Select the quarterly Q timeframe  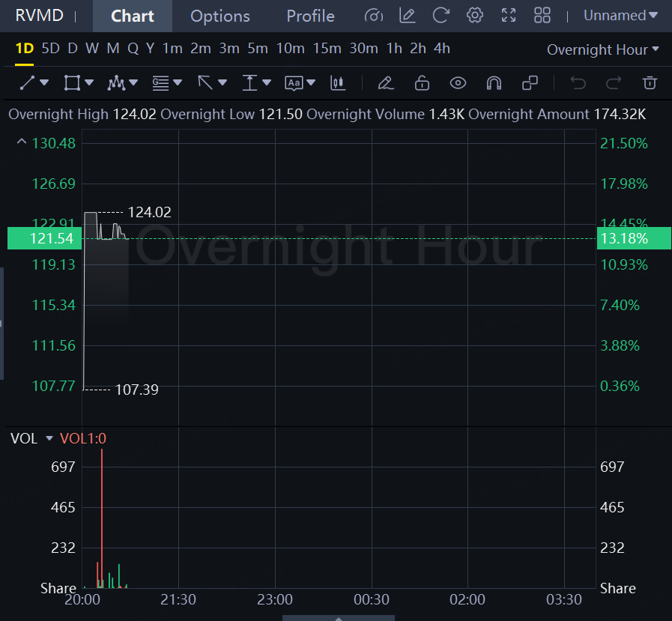click(133, 49)
